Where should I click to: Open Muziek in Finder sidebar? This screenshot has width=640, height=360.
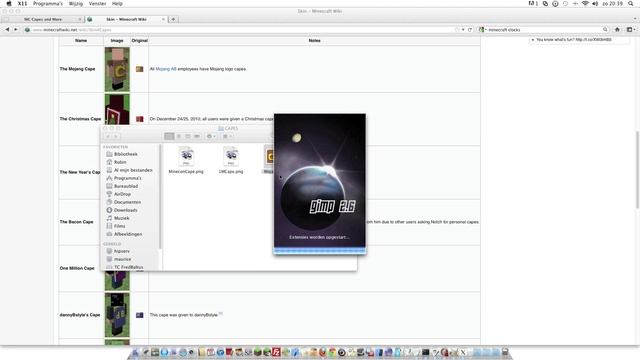(122, 218)
